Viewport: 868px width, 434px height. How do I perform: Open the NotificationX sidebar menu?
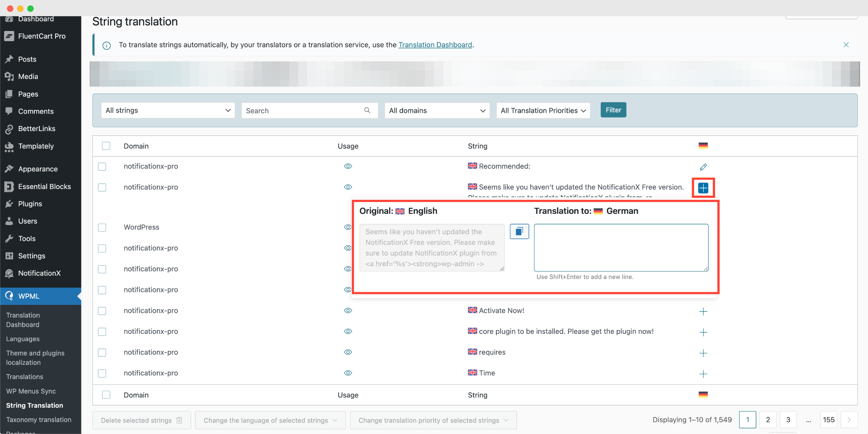coord(39,273)
